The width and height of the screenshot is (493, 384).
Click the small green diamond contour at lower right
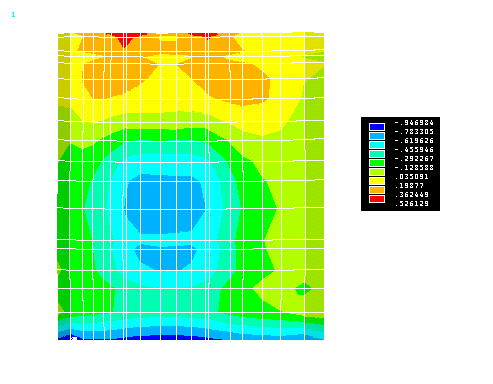pos(303,289)
